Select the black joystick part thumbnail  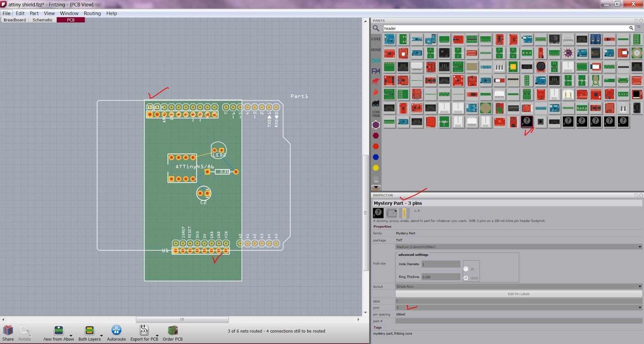click(x=541, y=67)
